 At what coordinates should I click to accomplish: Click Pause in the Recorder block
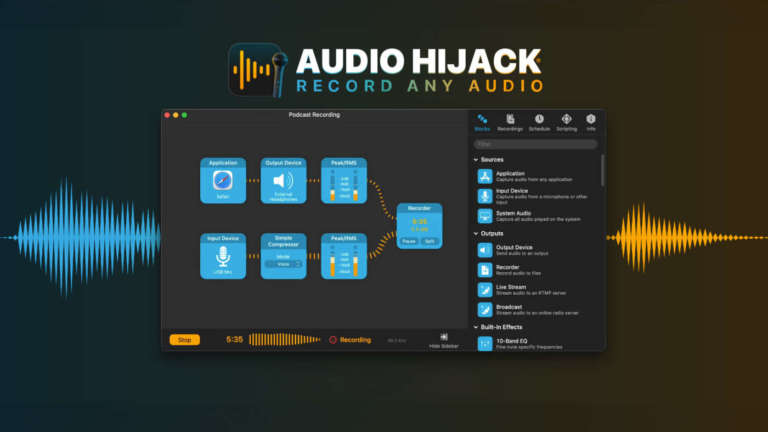point(408,241)
